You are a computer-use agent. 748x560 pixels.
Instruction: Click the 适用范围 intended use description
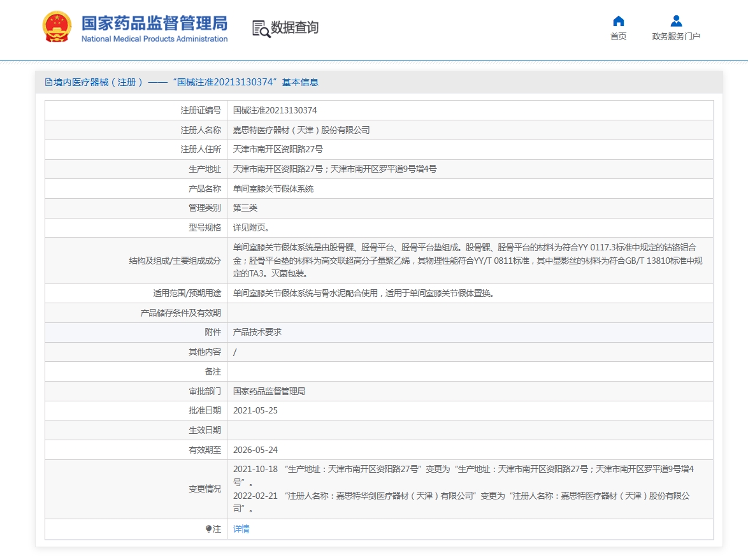[x=365, y=293]
